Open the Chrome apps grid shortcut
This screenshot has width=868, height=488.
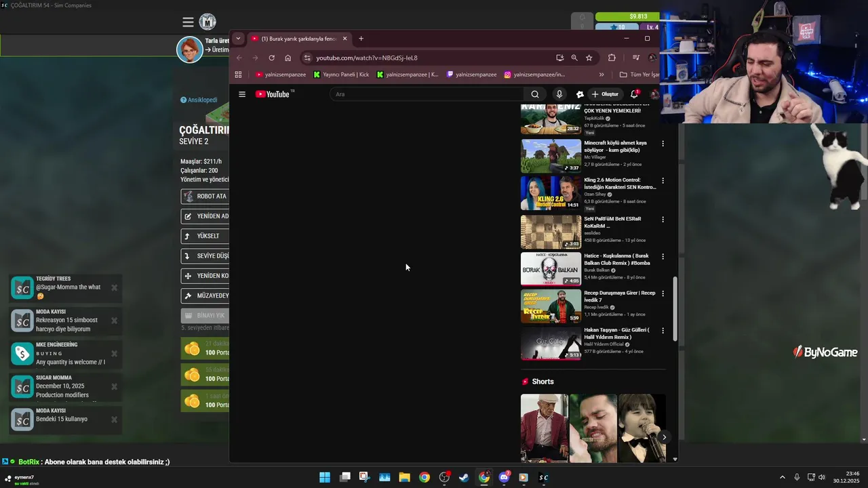(238, 75)
